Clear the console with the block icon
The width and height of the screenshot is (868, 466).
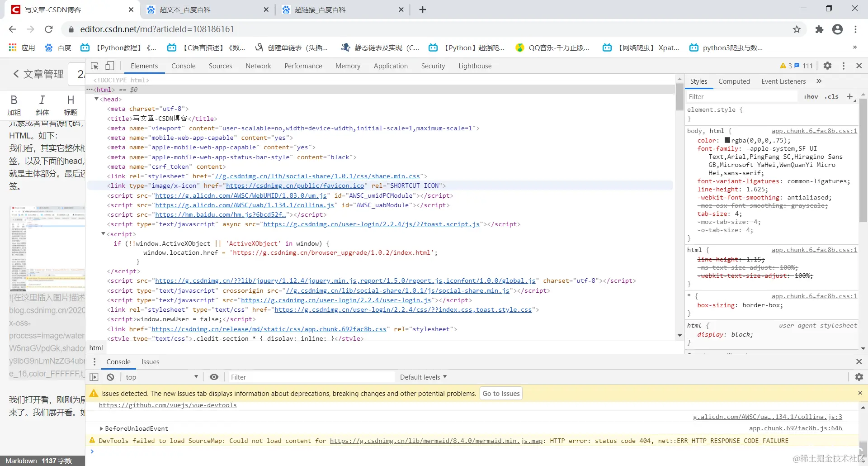(110, 377)
